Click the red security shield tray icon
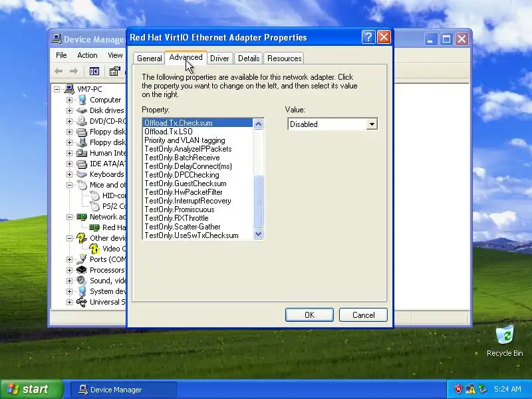 pyautogui.click(x=458, y=389)
